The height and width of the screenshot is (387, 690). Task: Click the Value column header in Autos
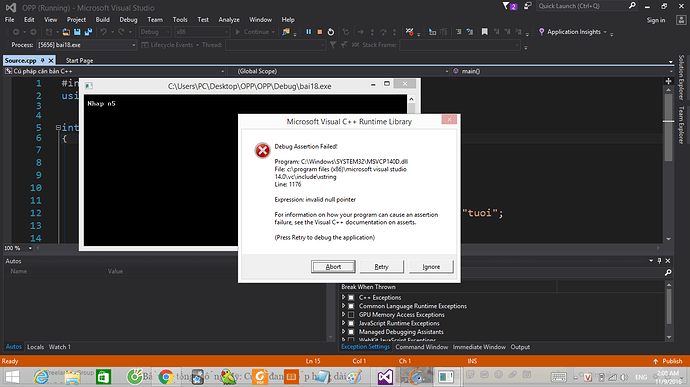pos(115,271)
